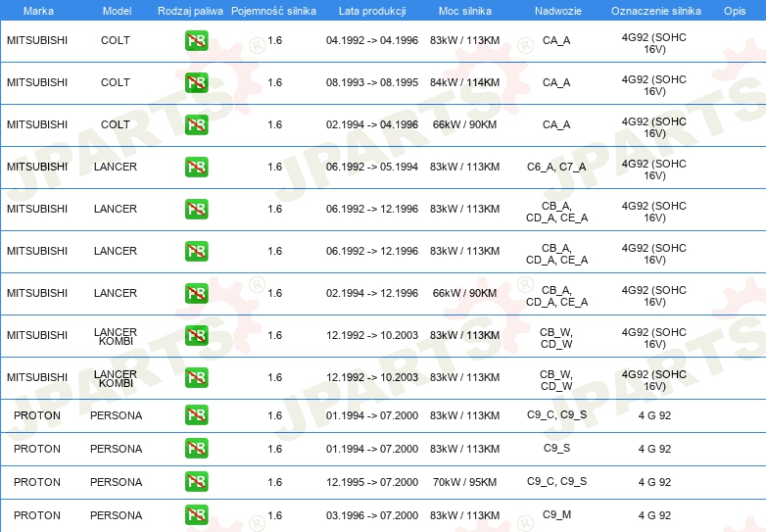Click 4 G 92 in the C9_M row
The image size is (766, 532).
pyautogui.click(x=654, y=515)
